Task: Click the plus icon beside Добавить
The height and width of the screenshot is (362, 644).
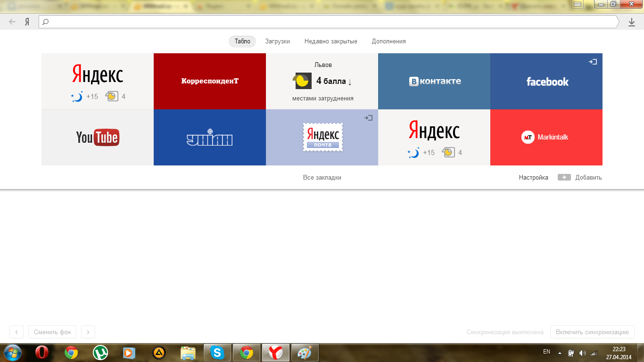Action: [x=564, y=178]
